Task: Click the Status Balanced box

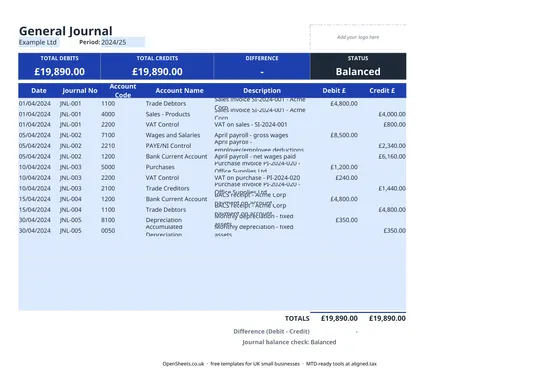Action: 358,66
